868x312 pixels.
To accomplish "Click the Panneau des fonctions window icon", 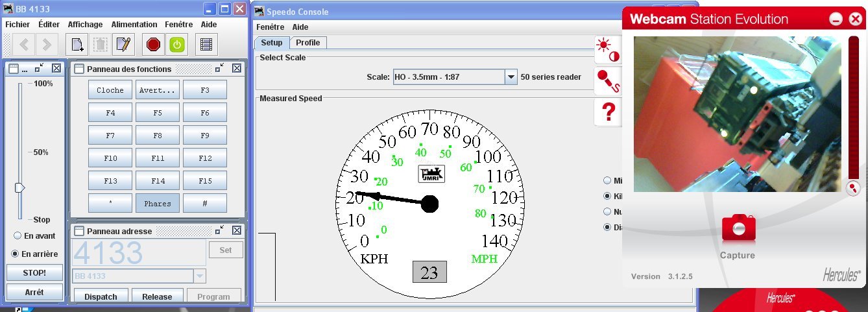I will pyautogui.click(x=79, y=68).
